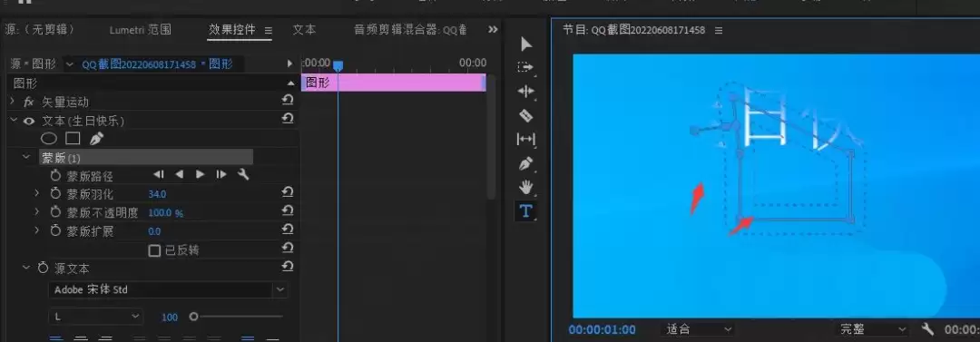Viewport: 980px width, 342px height.
Task: Reset the 文本(生日快乐) parameters
Action: [x=288, y=118]
